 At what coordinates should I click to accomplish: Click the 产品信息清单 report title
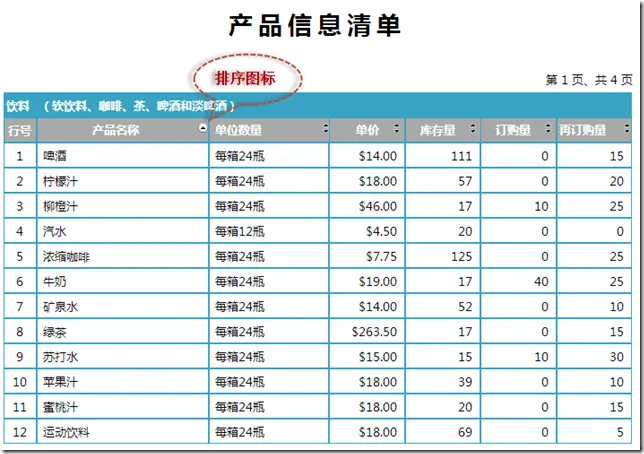[314, 25]
